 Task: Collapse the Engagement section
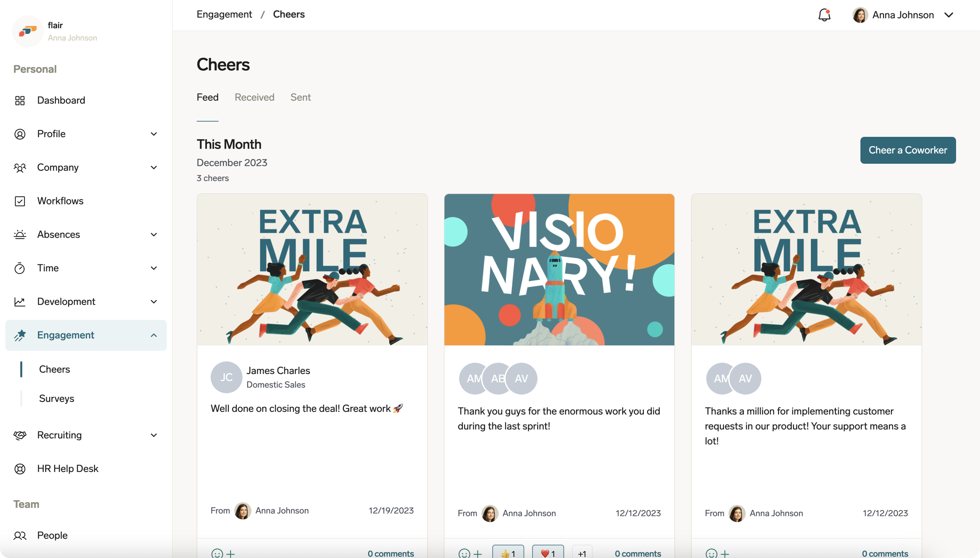[x=154, y=335]
